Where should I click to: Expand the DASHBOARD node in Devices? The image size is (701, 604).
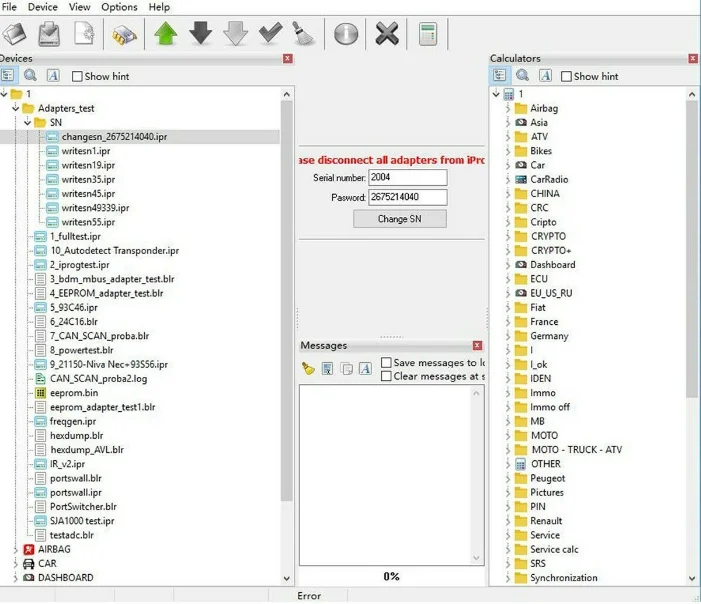(x=16, y=578)
